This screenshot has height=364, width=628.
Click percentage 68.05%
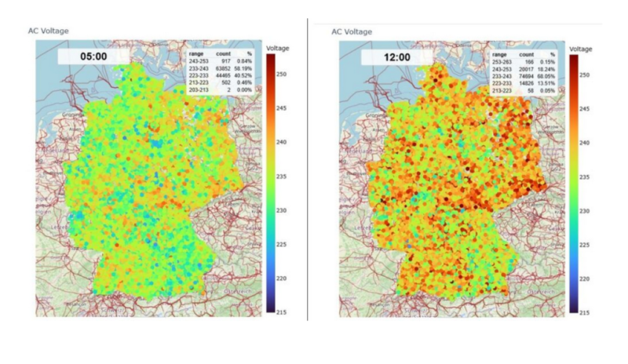[x=546, y=76]
